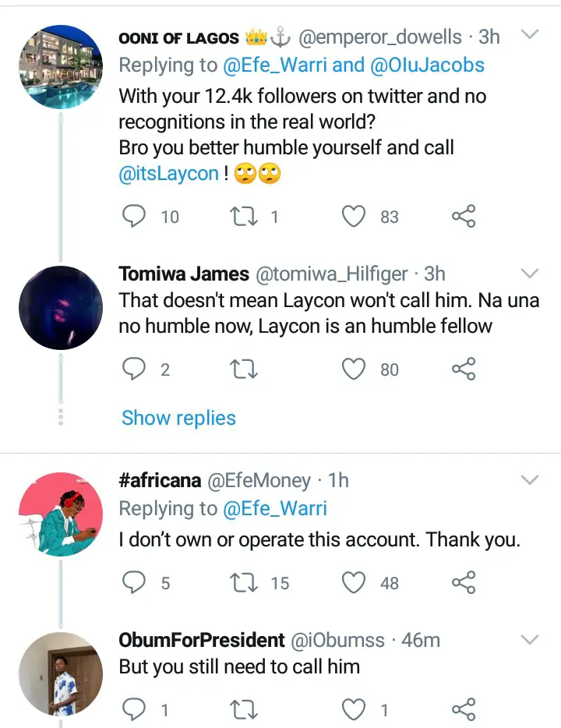Reply to Tomiwa James tweet
The image size is (561, 728).
[x=134, y=369]
